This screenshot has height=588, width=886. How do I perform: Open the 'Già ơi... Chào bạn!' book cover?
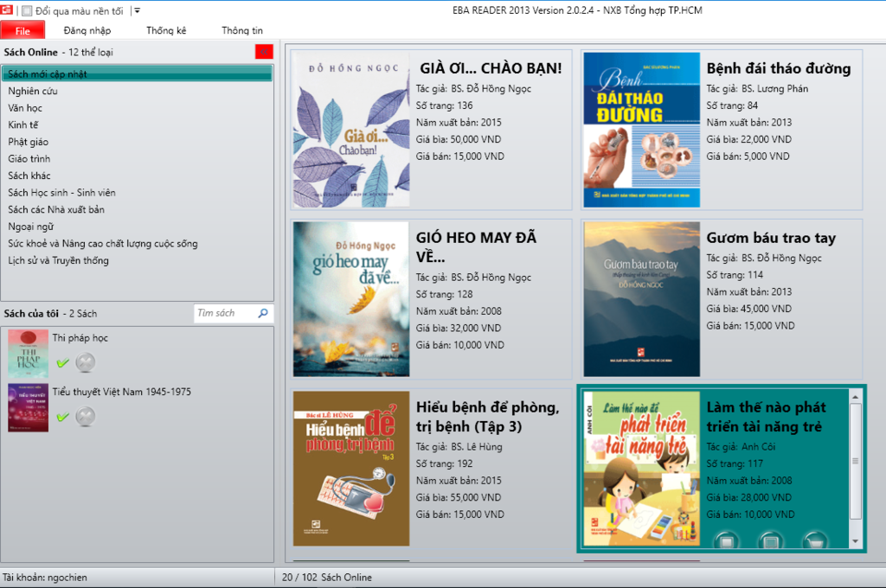[351, 130]
